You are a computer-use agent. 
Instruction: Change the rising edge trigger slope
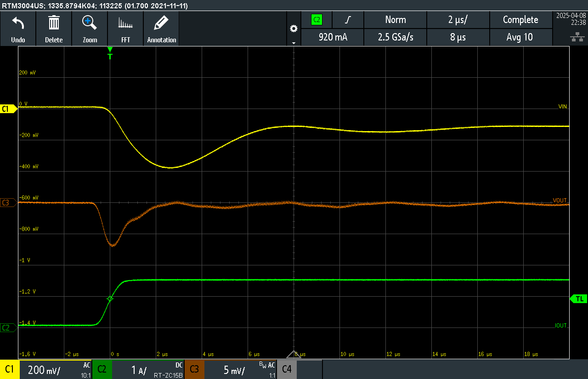pyautogui.click(x=348, y=20)
